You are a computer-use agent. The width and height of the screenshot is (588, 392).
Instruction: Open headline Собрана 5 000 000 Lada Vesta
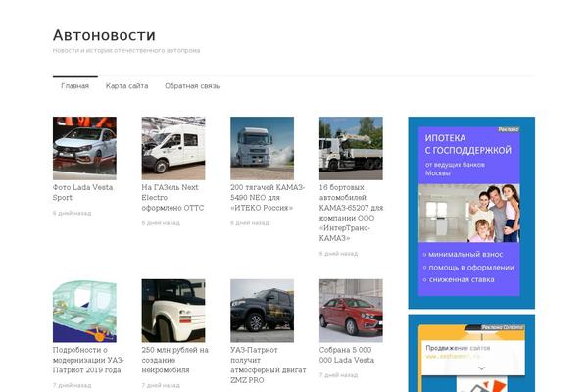347,355
